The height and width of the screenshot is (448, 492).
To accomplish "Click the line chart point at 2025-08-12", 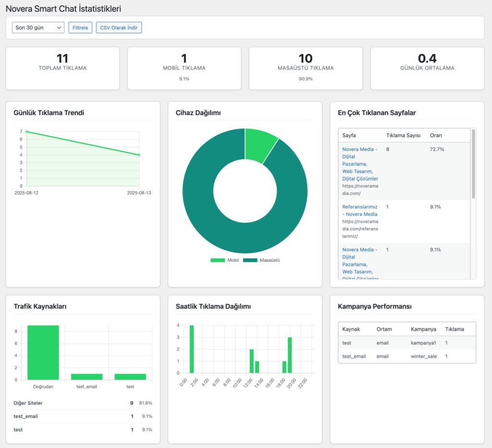I will tap(27, 132).
